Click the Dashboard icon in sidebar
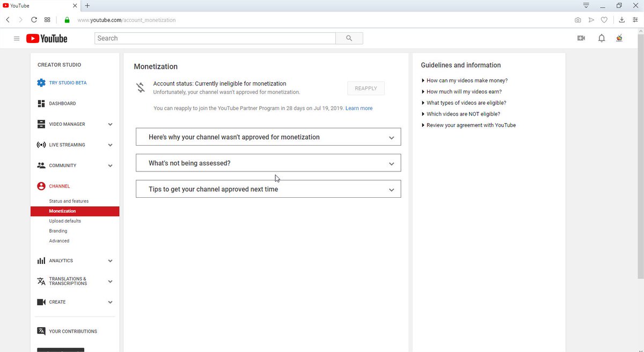The image size is (644, 352). [x=41, y=103]
